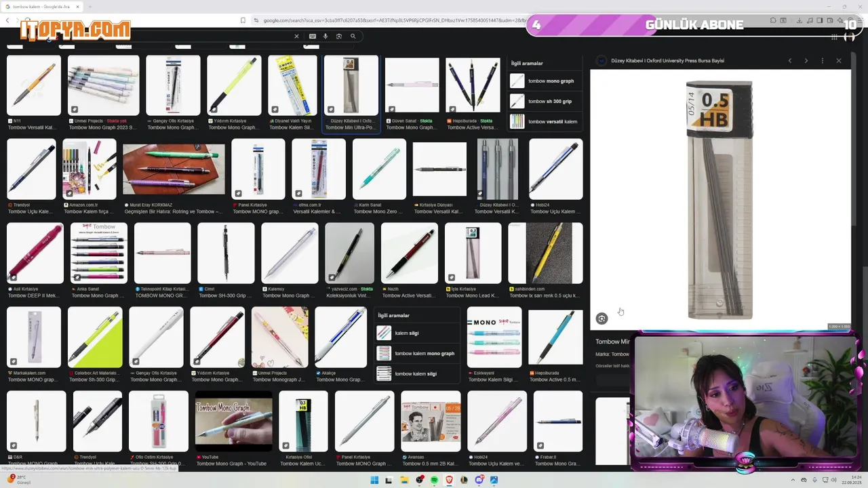This screenshot has height=488, width=868.
Task: Clear the Google search box with the X
Action: [x=296, y=37]
